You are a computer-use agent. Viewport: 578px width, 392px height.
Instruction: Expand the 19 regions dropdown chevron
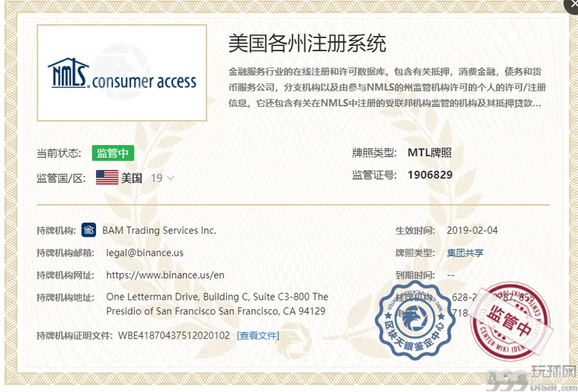(170, 178)
